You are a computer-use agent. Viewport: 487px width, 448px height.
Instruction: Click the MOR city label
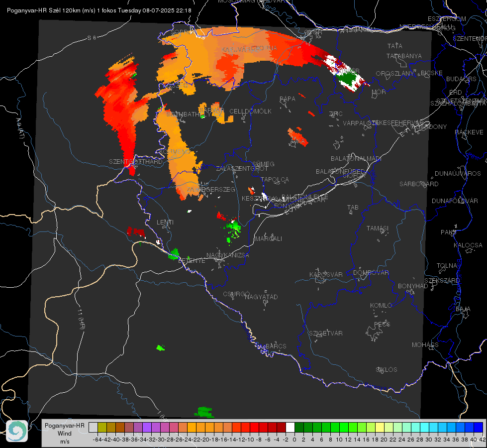(x=379, y=92)
